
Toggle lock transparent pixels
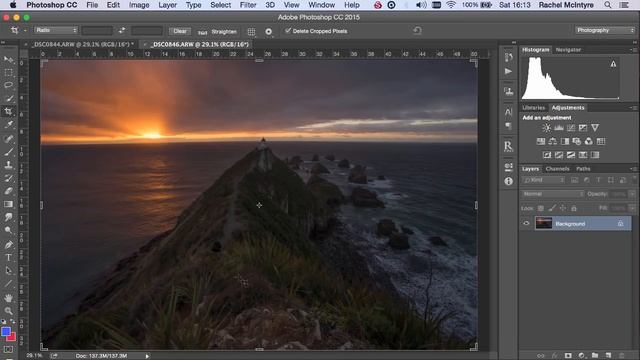click(x=540, y=208)
